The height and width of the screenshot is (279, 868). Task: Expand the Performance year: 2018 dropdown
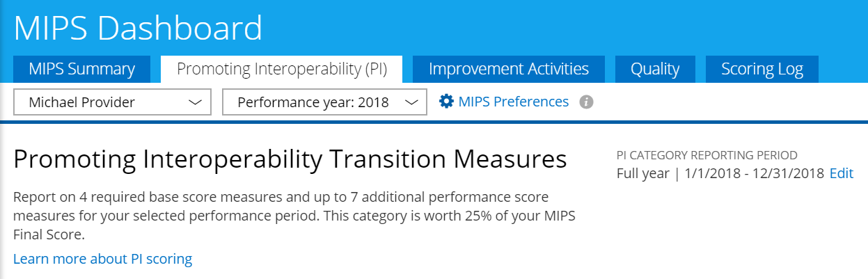click(324, 102)
